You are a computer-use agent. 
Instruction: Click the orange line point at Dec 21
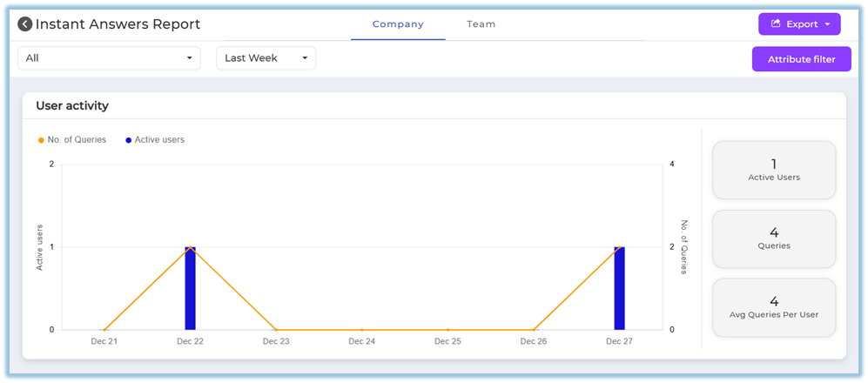point(104,330)
